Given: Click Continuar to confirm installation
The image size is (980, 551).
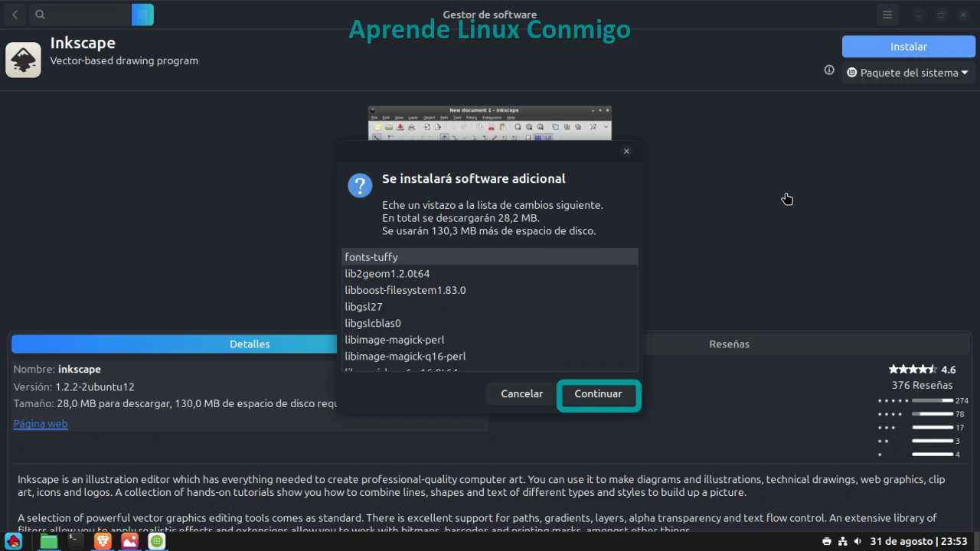Looking at the screenshot, I should (x=599, y=394).
